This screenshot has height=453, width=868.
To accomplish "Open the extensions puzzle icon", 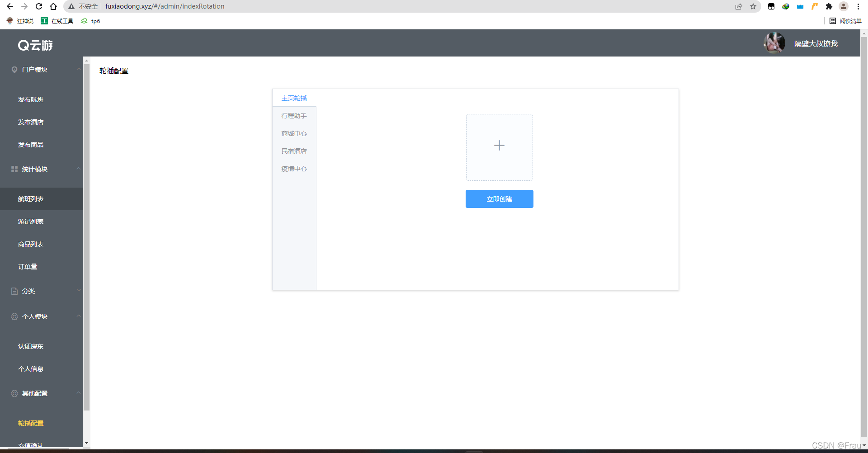I will click(x=829, y=6).
